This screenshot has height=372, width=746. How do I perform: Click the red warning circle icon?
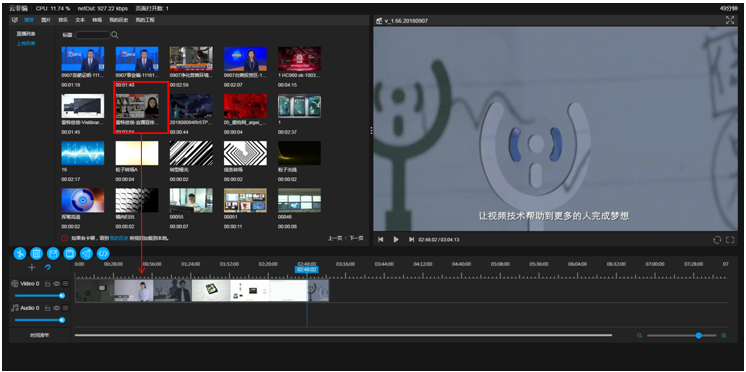65,238
